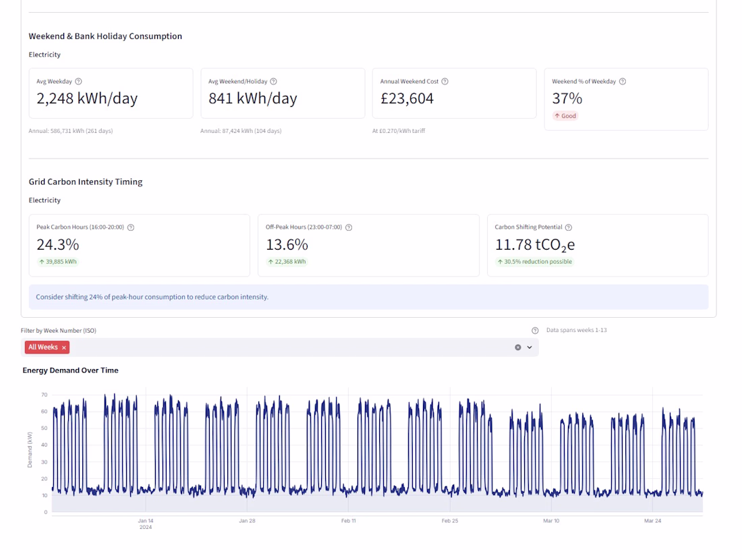Click the 39,885 kWh badge
742x560 pixels.
pos(58,262)
